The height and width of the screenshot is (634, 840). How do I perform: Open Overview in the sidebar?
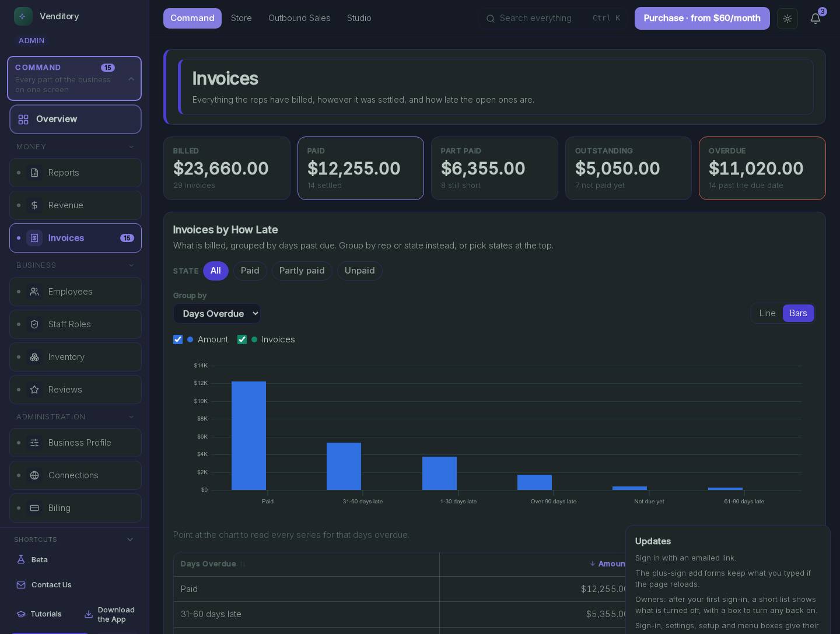coord(75,119)
